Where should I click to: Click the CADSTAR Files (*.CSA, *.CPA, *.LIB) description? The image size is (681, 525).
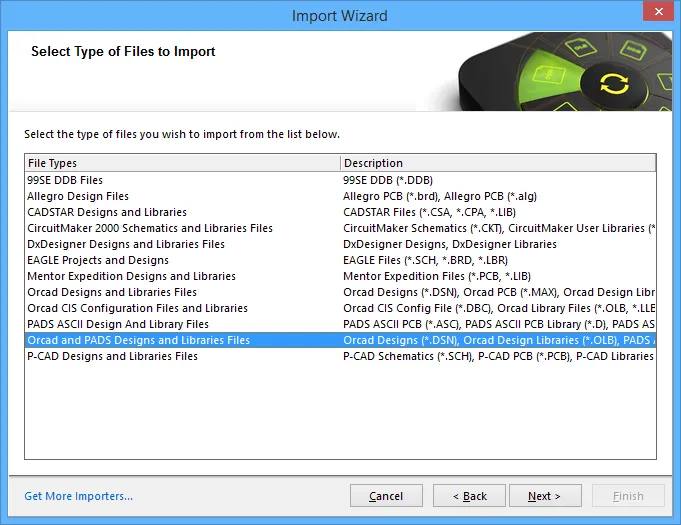[430, 212]
